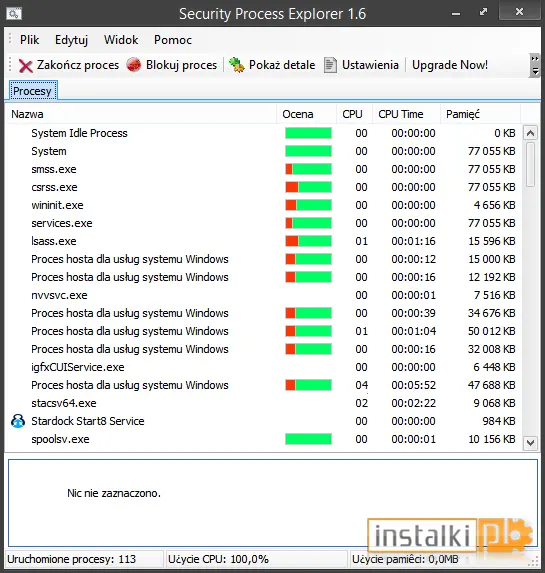Open the Edytuj menu

pyautogui.click(x=71, y=39)
